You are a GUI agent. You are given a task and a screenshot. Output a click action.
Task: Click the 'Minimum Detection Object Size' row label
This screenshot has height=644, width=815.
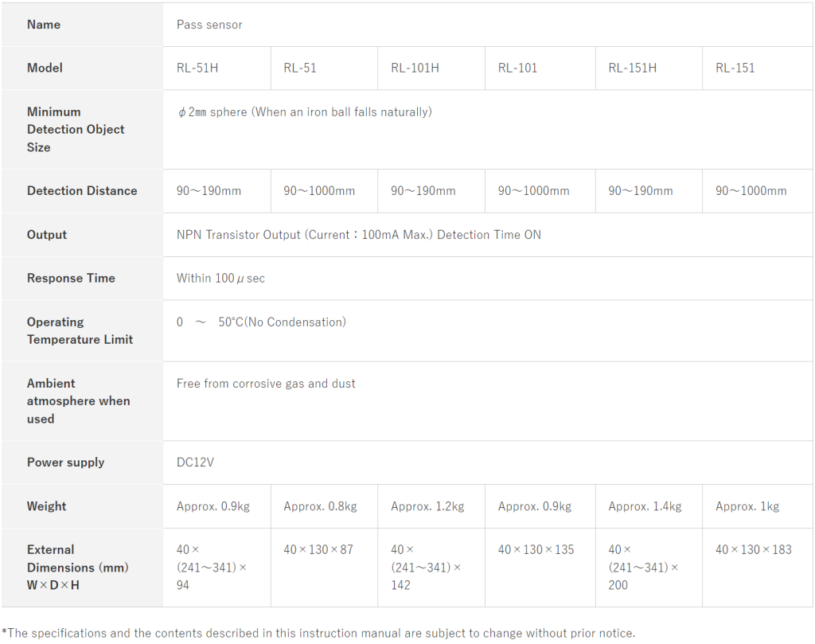click(x=76, y=129)
